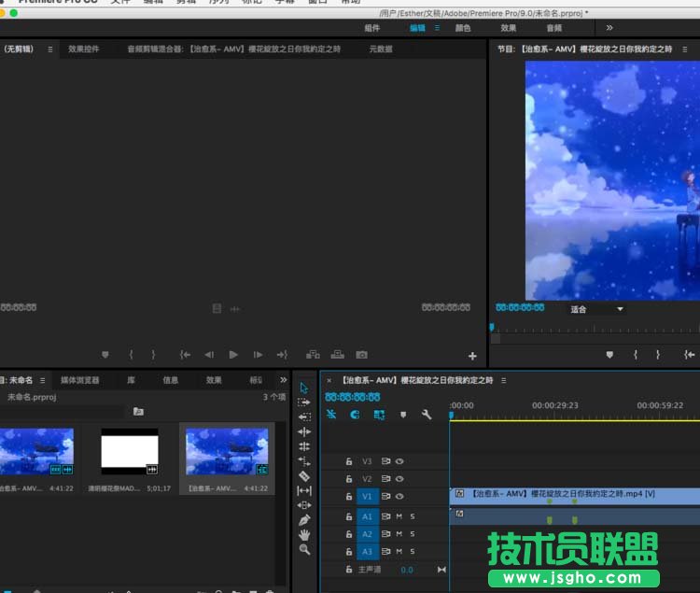Viewport: 700px width, 593px height.
Task: Mute the A1 audio track
Action: coord(399,516)
